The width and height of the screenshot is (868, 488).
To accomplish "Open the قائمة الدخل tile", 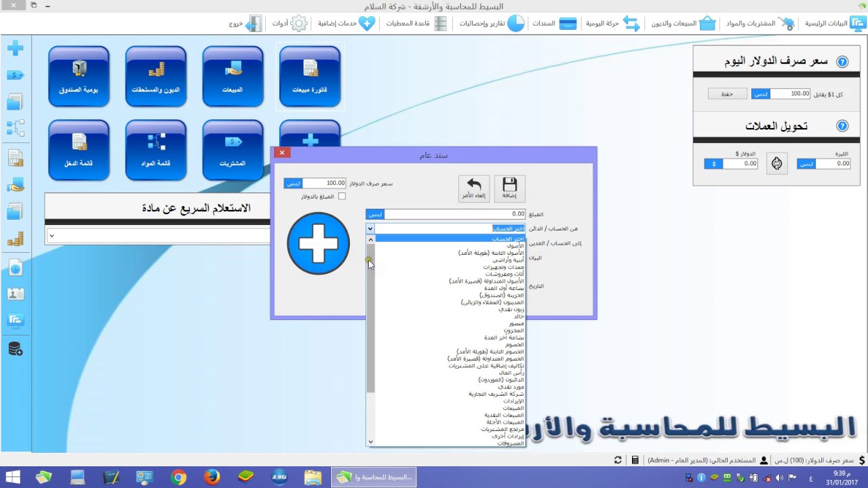I will coord(79,150).
